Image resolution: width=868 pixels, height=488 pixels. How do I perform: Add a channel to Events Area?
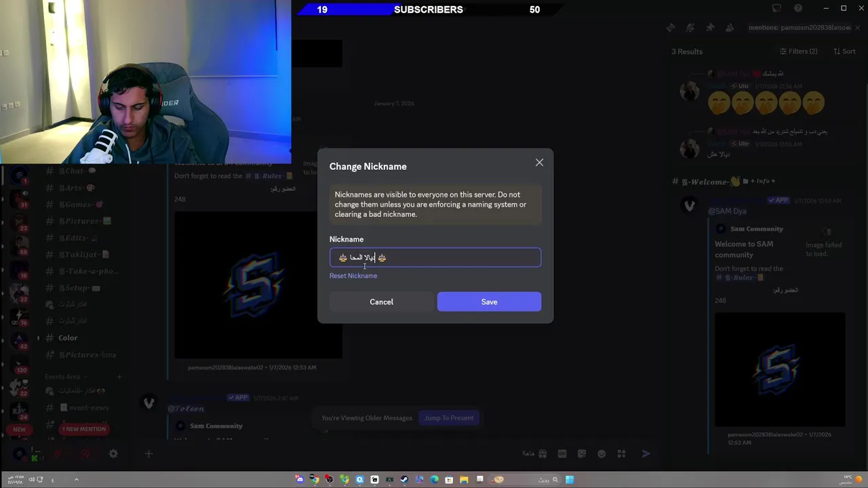(x=119, y=377)
